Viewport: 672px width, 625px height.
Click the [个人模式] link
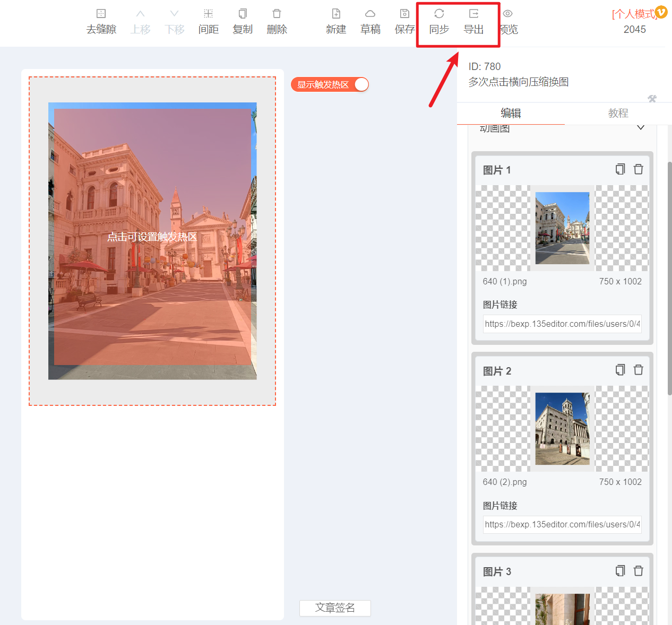point(634,14)
